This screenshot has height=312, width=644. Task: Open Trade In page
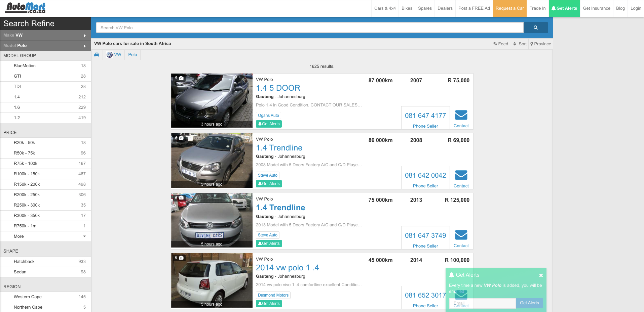pos(538,8)
